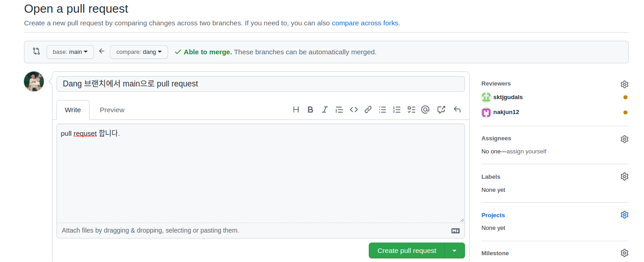
Task: Click the Markdown supported icon
Action: [x=456, y=231]
